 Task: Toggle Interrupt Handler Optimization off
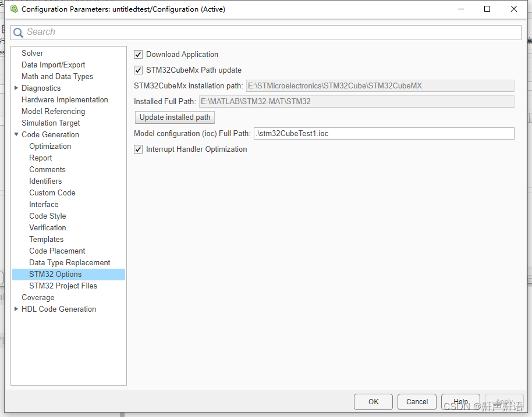point(138,149)
